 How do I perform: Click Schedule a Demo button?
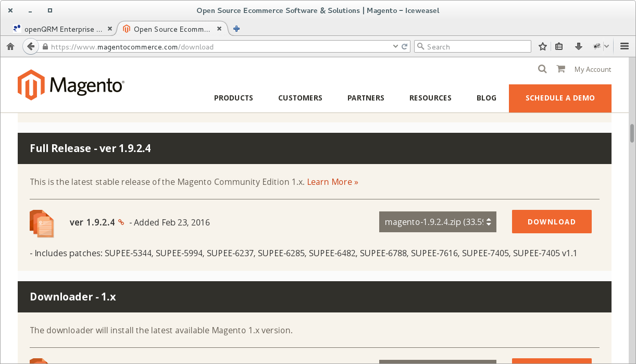pos(560,98)
